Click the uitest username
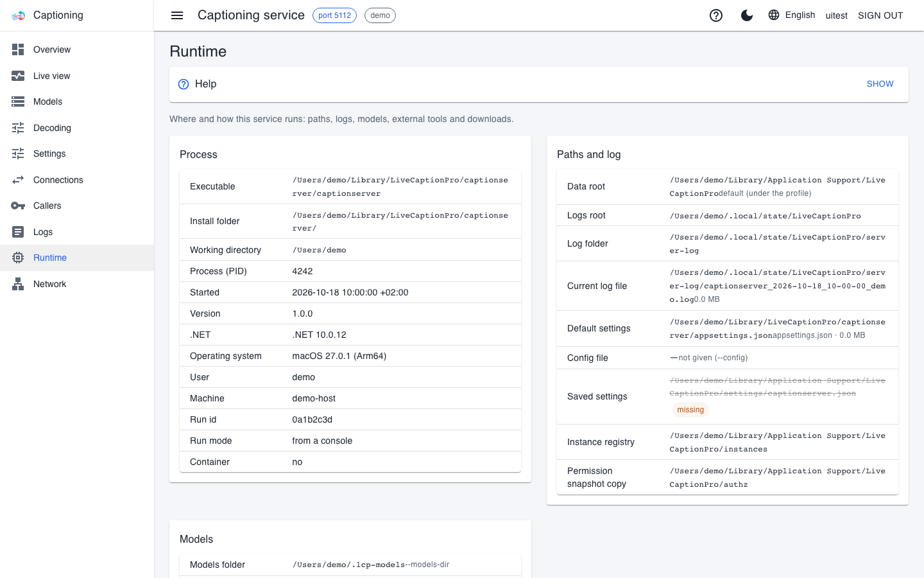924x578 pixels. click(x=836, y=15)
